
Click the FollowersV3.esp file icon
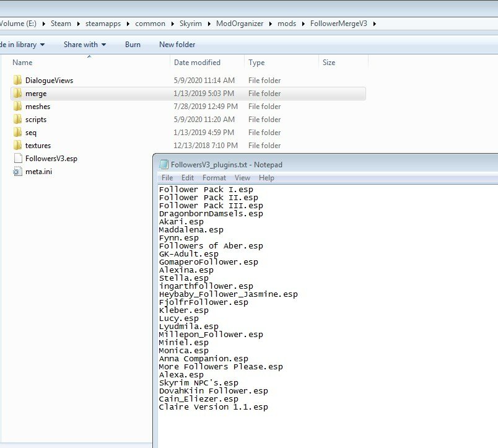[x=18, y=158]
